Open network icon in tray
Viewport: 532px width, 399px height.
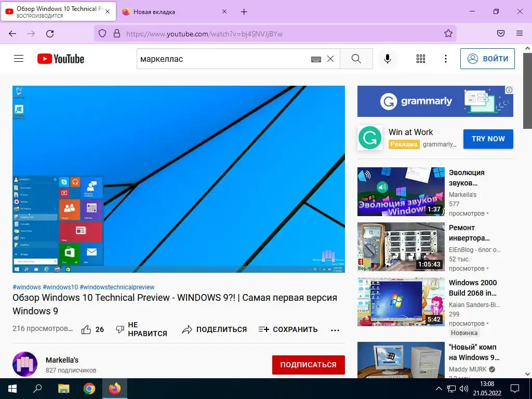point(451,389)
